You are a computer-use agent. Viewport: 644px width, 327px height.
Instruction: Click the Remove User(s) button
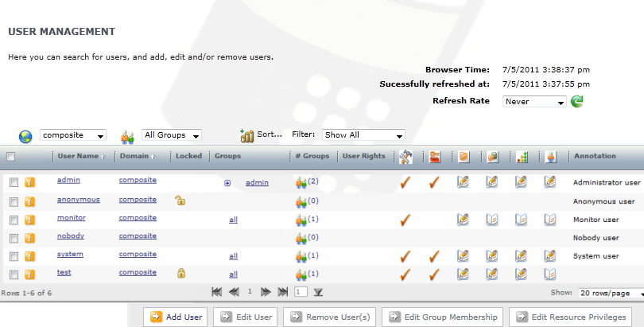point(329,317)
